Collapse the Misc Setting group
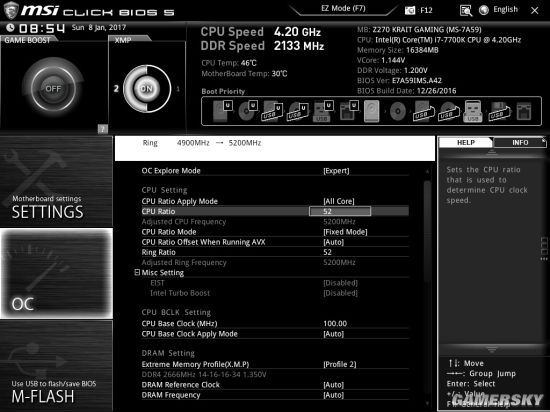The image size is (550, 412). [x=137, y=272]
